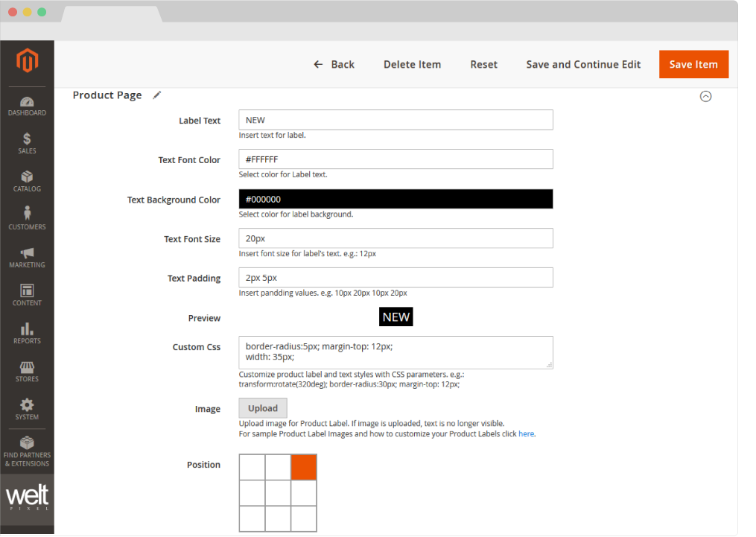Choose the center Position grid cell
Viewport: 756px width, 537px height.
277,492
